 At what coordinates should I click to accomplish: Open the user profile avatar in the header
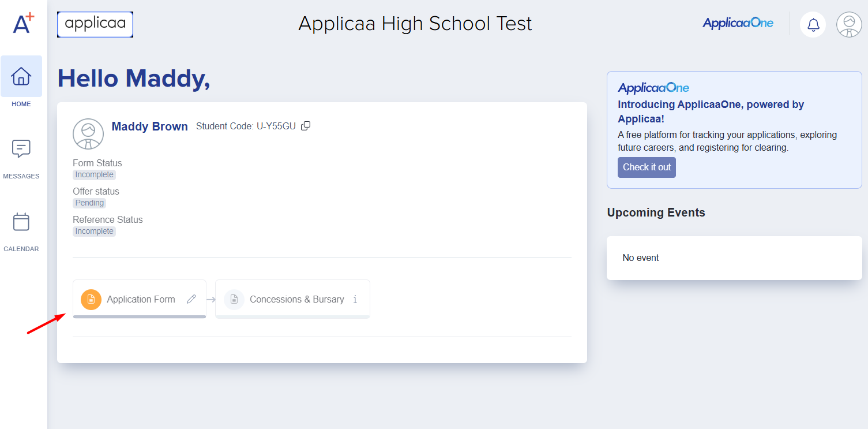click(x=849, y=25)
